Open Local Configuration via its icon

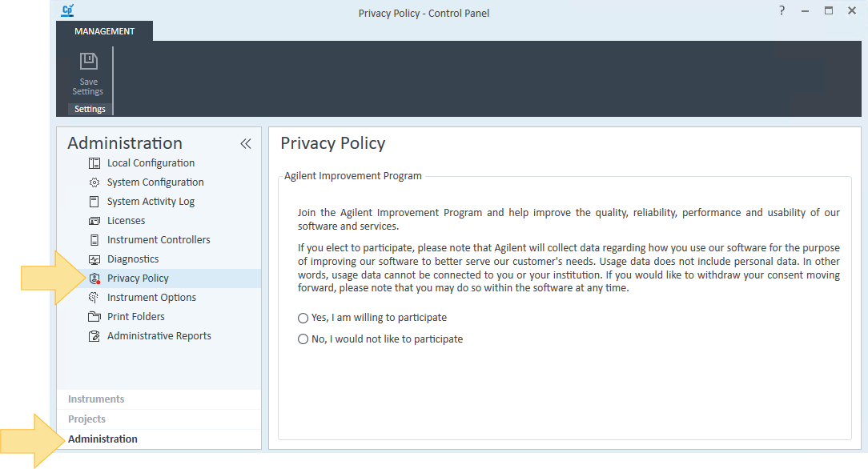(94, 163)
